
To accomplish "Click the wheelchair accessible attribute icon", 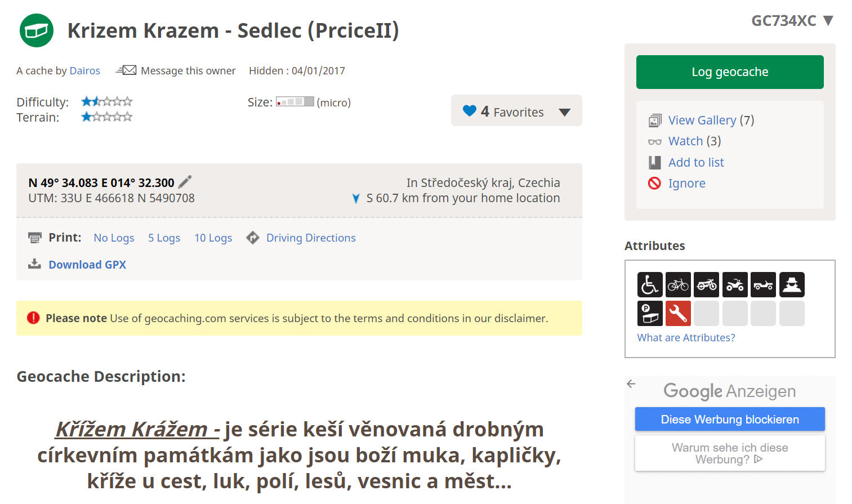I will tap(649, 284).
